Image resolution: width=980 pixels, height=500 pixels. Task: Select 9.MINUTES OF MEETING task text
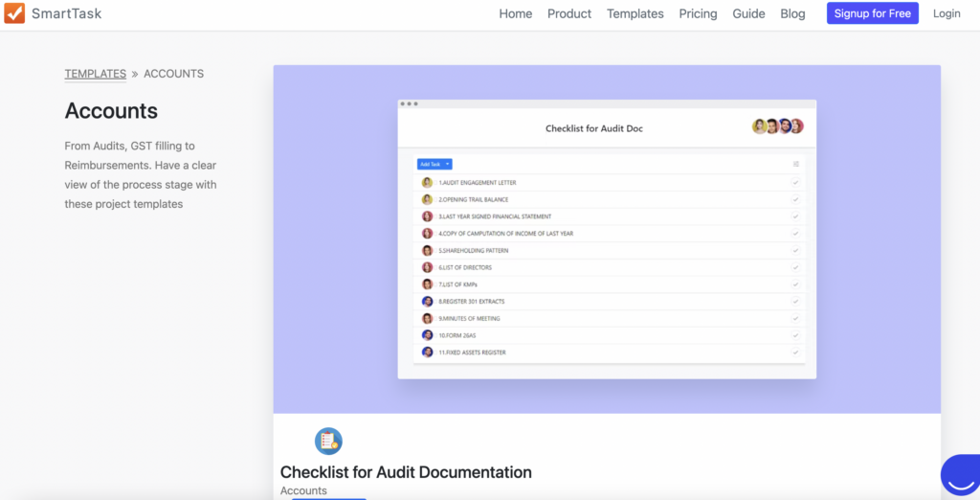[469, 319]
